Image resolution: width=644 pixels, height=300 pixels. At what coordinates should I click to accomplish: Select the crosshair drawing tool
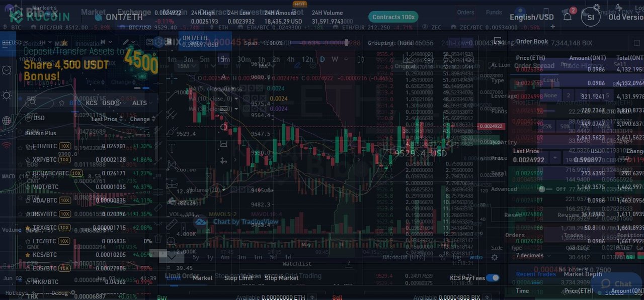point(172,78)
